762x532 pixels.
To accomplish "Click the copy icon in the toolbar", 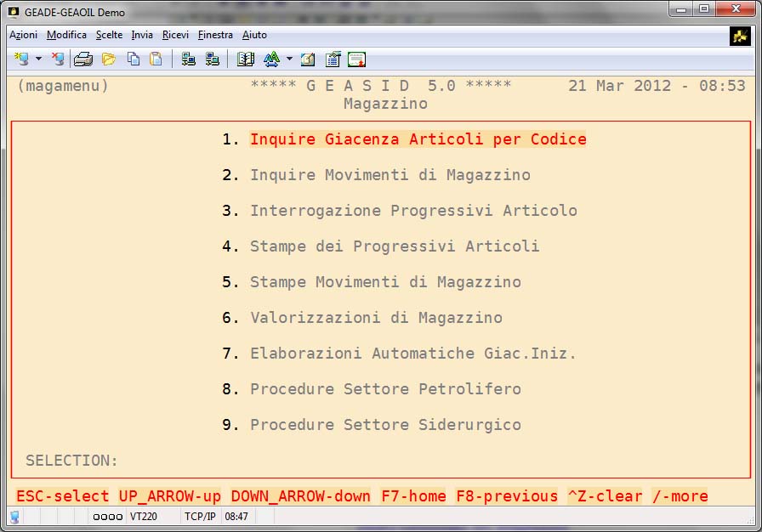I will coord(134,59).
